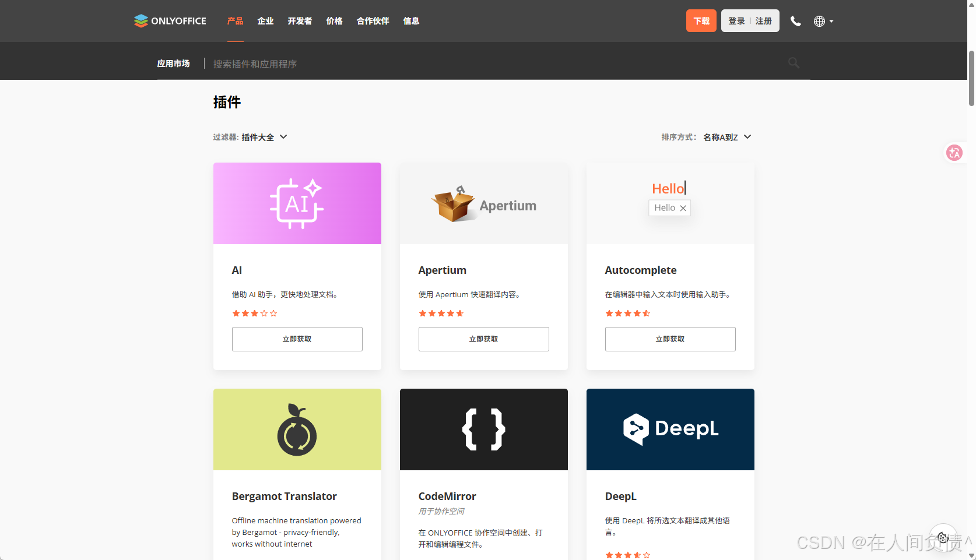Click 立即获取 for the AI plugin

click(297, 339)
